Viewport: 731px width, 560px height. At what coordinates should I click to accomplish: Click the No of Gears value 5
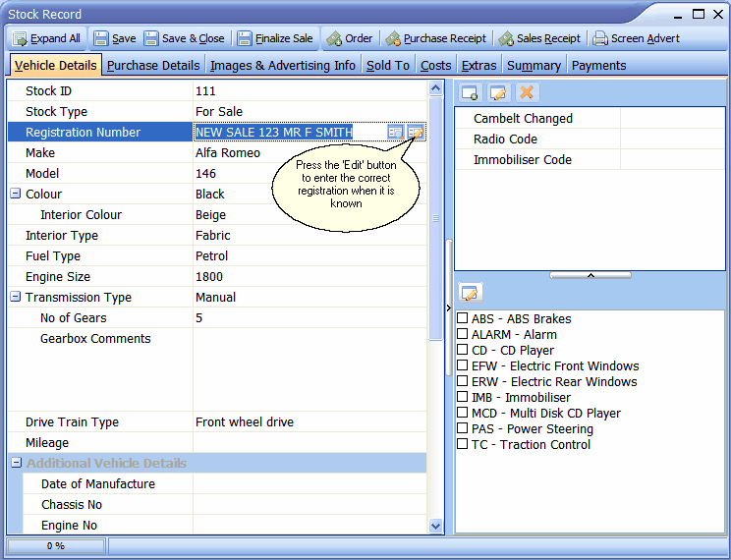click(x=199, y=318)
